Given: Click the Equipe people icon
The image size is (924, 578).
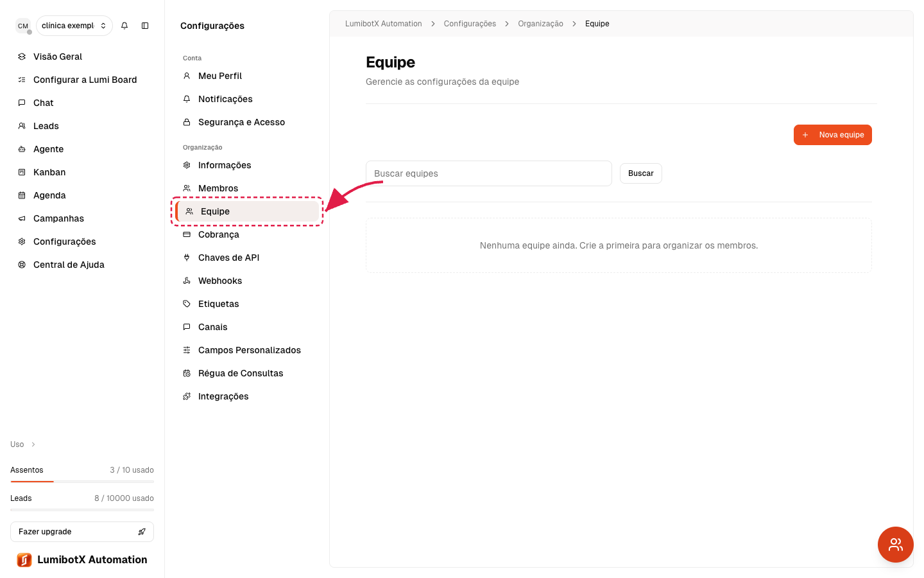Looking at the screenshot, I should pyautogui.click(x=189, y=211).
